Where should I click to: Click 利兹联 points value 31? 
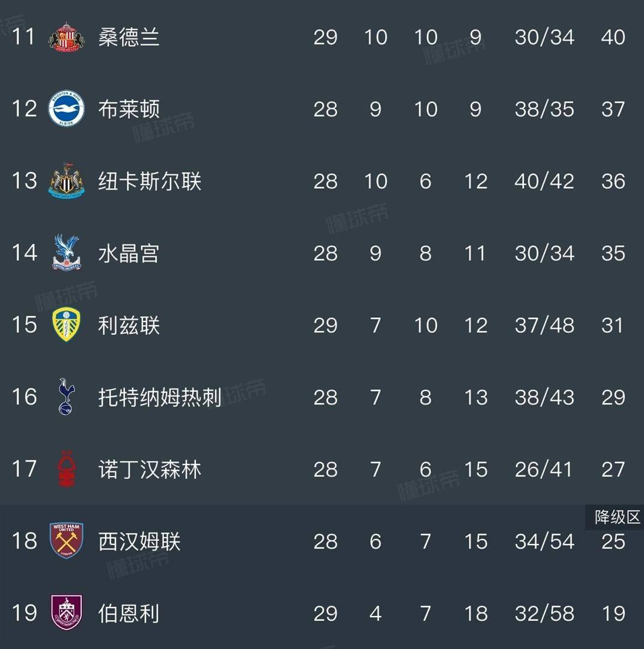[613, 325]
